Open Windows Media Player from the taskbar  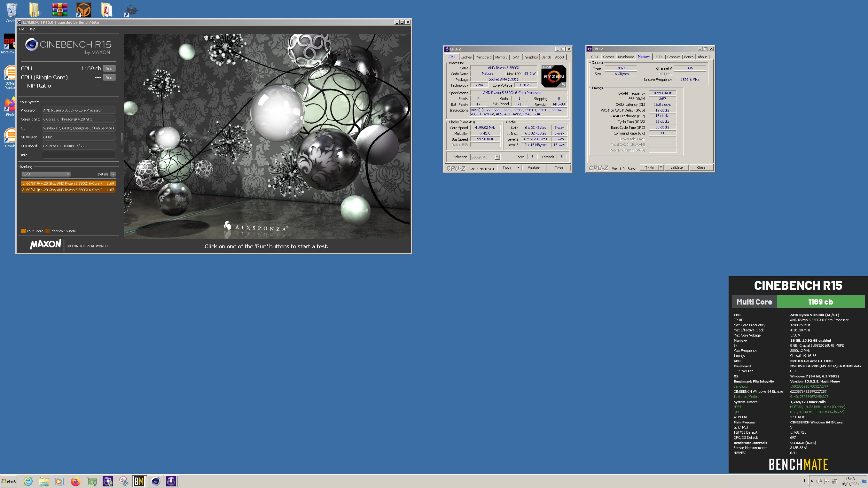click(59, 481)
